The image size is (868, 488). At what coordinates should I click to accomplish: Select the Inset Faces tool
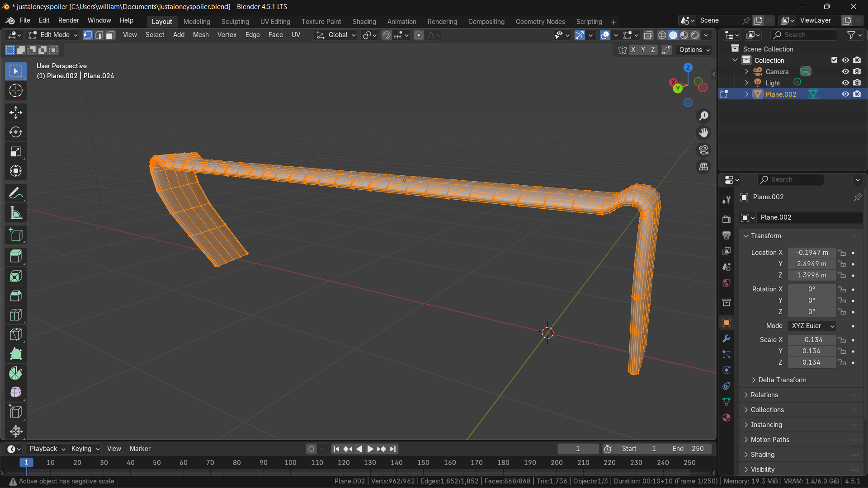coord(16,276)
